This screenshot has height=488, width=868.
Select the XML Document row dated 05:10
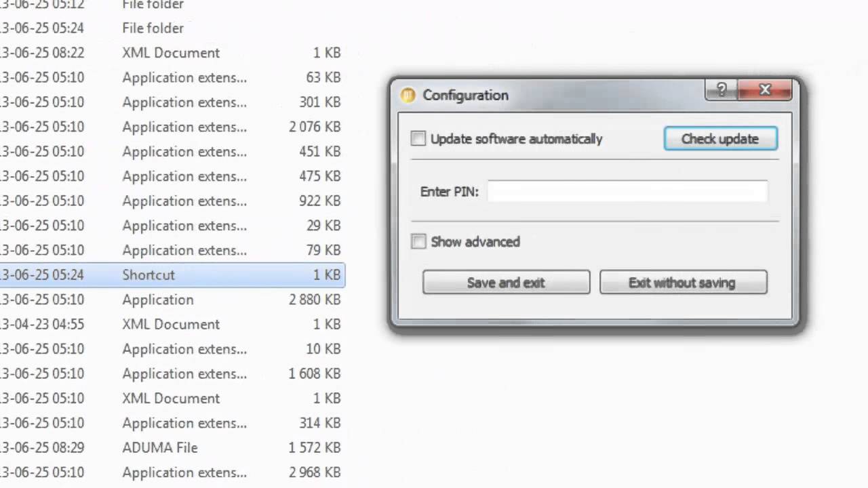click(x=172, y=399)
